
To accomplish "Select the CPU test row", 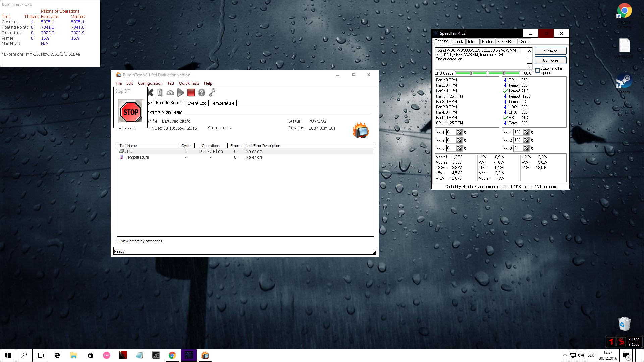I will click(129, 152).
